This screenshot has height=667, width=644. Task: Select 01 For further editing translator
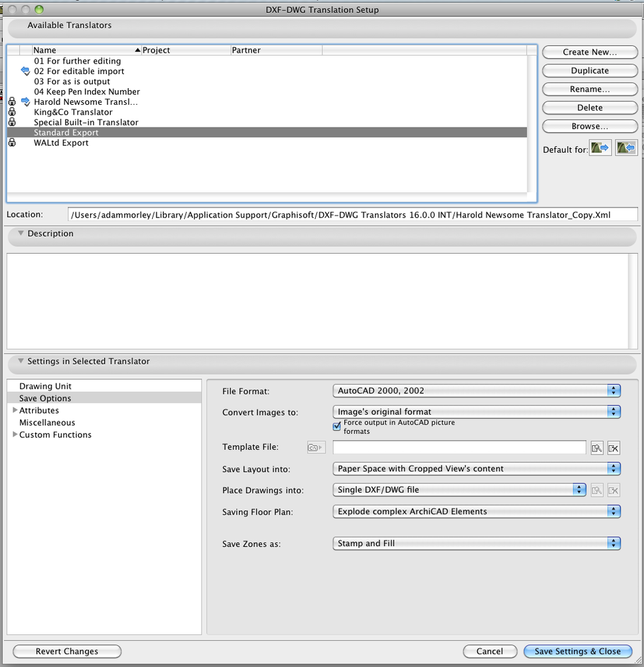click(x=267, y=61)
